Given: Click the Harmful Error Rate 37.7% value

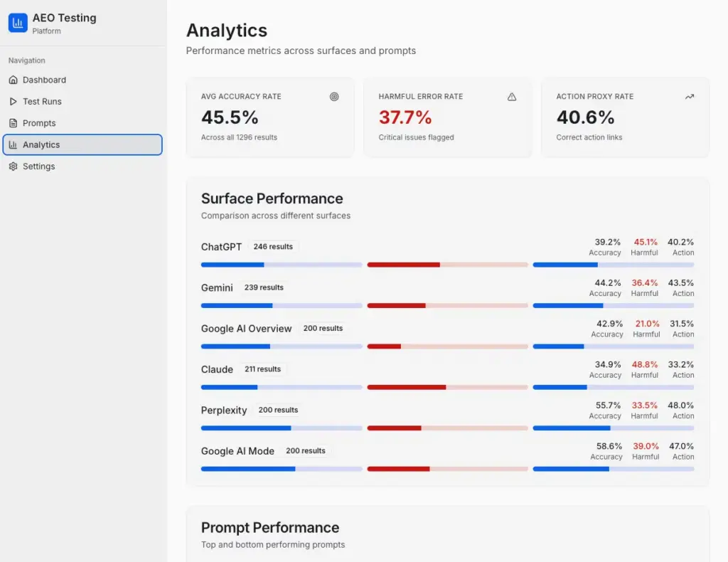Looking at the screenshot, I should 405,117.
